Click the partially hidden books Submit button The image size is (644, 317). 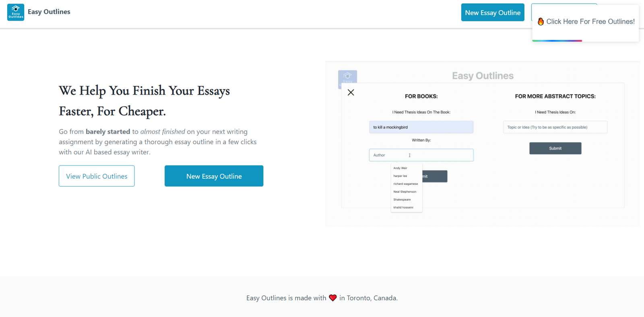pos(435,176)
